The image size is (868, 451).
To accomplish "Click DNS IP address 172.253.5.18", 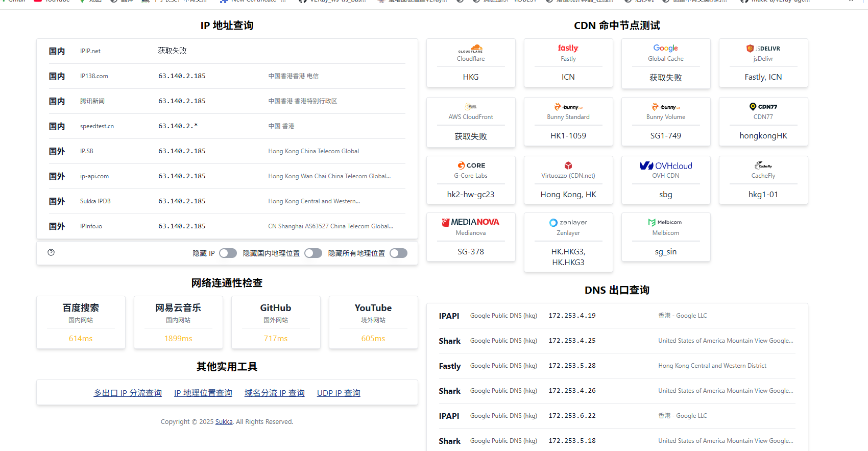I will coord(572,441).
